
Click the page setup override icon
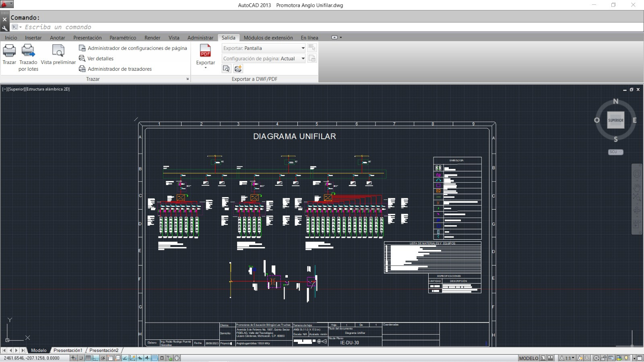click(312, 58)
